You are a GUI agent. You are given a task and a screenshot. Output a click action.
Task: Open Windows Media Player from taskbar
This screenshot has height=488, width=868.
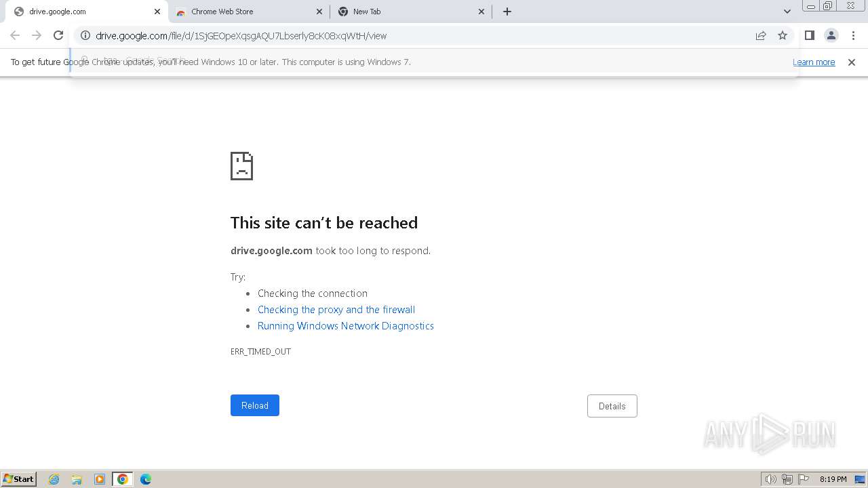click(100, 479)
